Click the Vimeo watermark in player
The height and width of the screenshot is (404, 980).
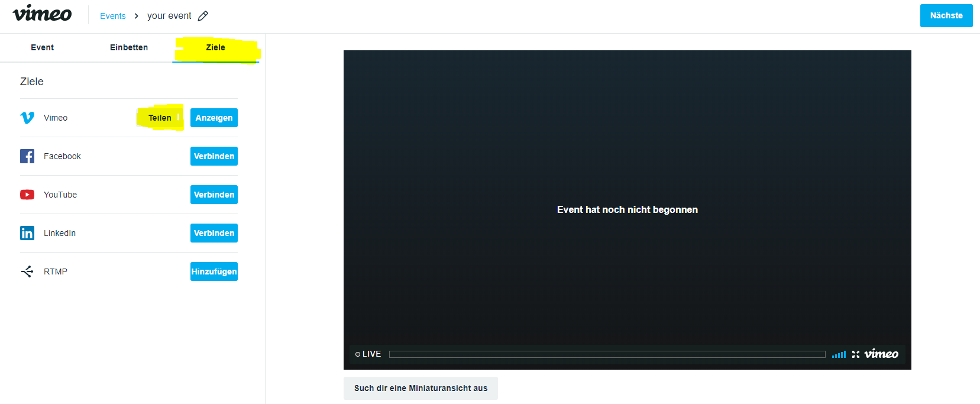coord(881,354)
